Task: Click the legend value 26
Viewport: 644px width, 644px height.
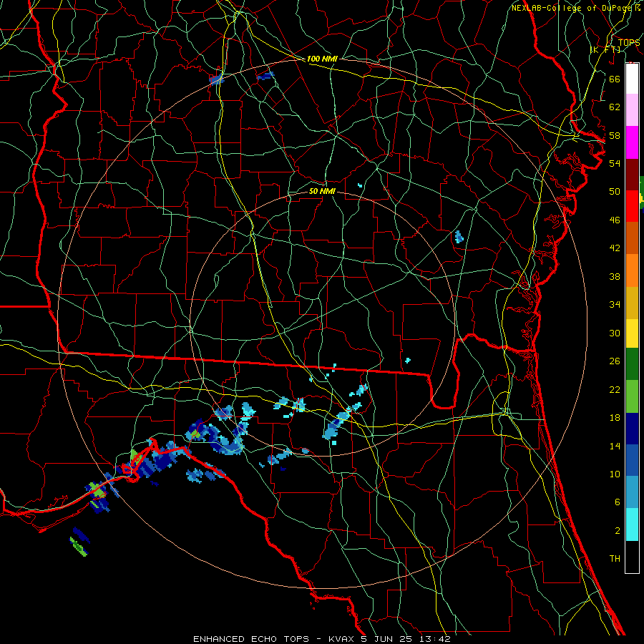Action: 615,361
